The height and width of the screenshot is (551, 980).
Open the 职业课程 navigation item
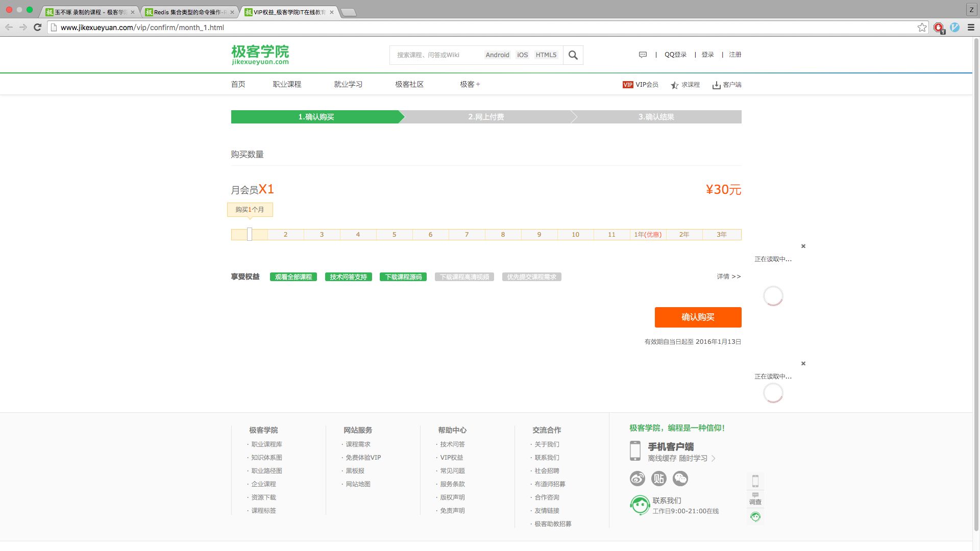pyautogui.click(x=287, y=85)
